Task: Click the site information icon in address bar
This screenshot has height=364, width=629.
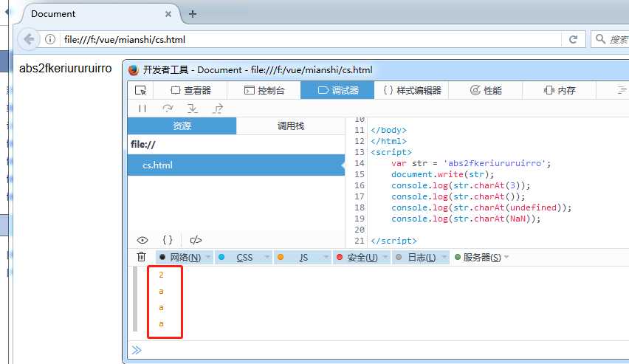Action: (50, 39)
